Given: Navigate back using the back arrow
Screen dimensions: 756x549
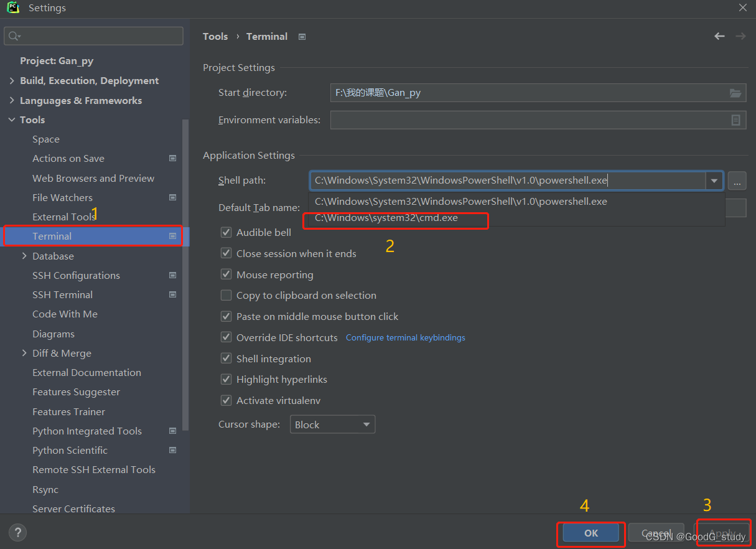Looking at the screenshot, I should [x=719, y=36].
